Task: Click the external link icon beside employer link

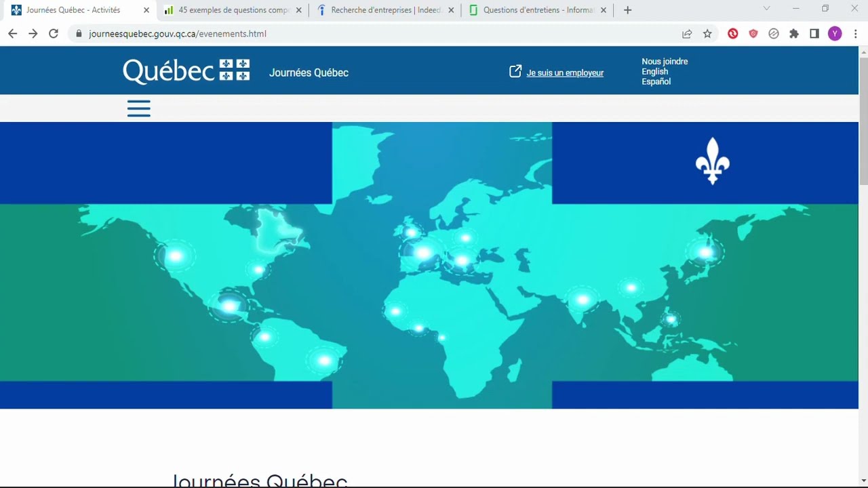Action: point(515,71)
